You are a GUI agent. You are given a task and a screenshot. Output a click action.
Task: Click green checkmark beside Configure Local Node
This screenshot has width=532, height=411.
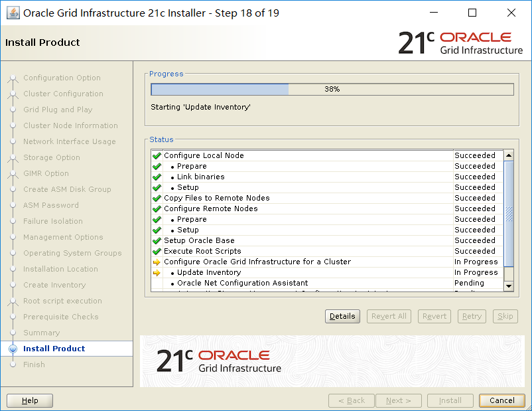pos(157,156)
